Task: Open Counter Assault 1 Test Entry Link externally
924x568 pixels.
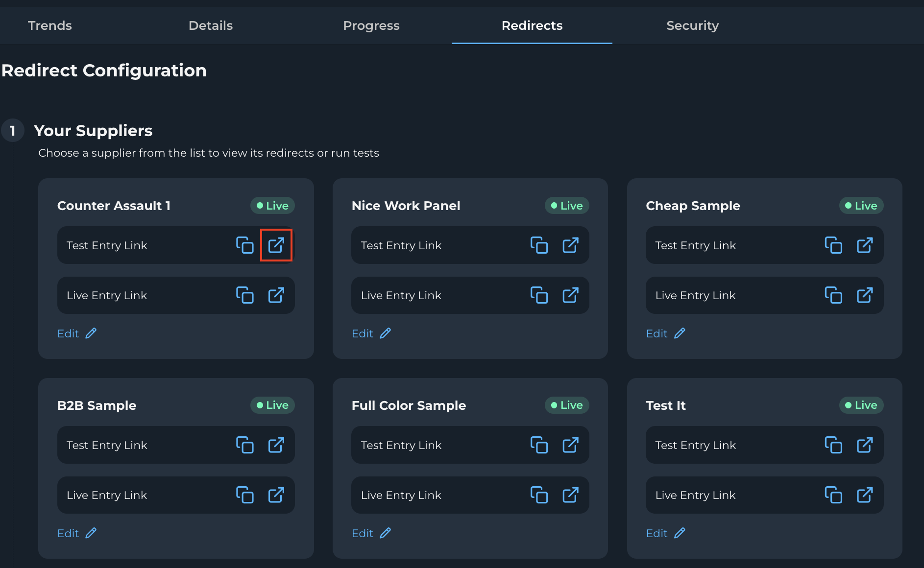Action: (276, 245)
